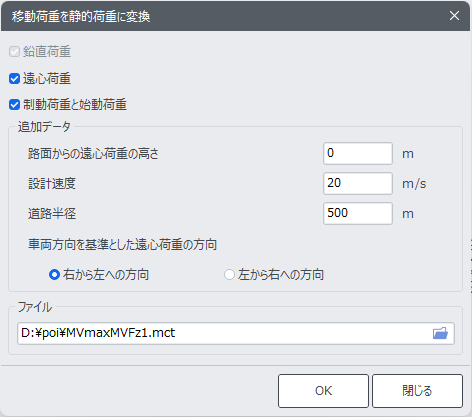Click the 路面からの遠心荷重の高さ label

[x=93, y=154]
